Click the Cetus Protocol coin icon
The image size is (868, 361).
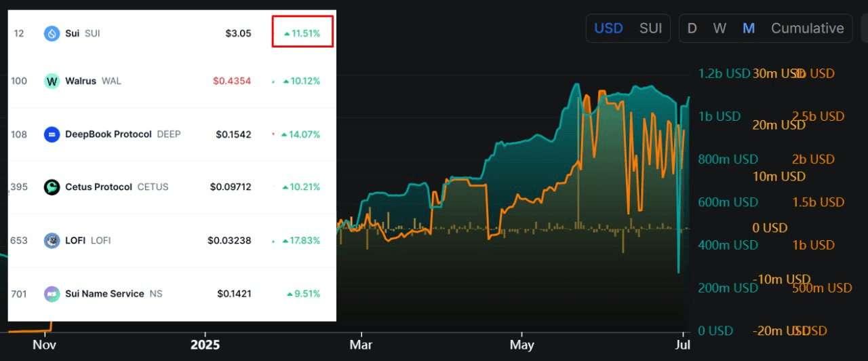pos(52,187)
